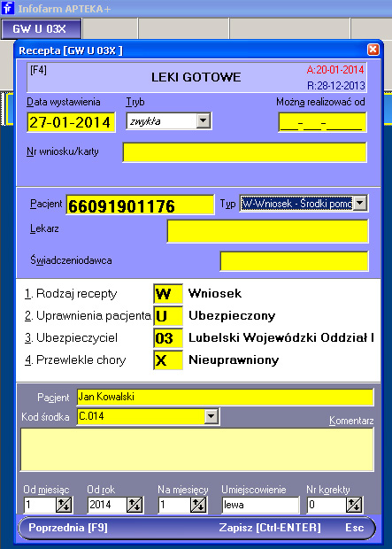Select the GW U 03X tab
This screenshot has height=549, width=392.
[x=42, y=28]
